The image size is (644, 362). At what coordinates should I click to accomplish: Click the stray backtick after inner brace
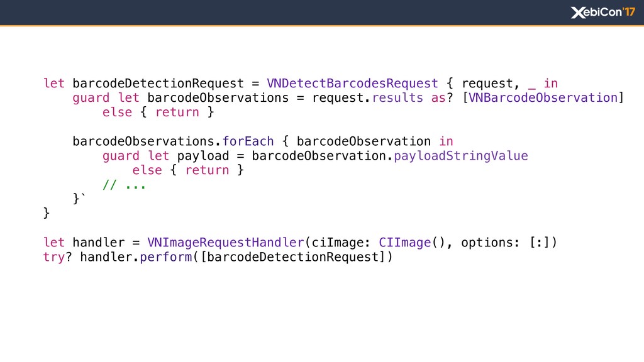[84, 195]
